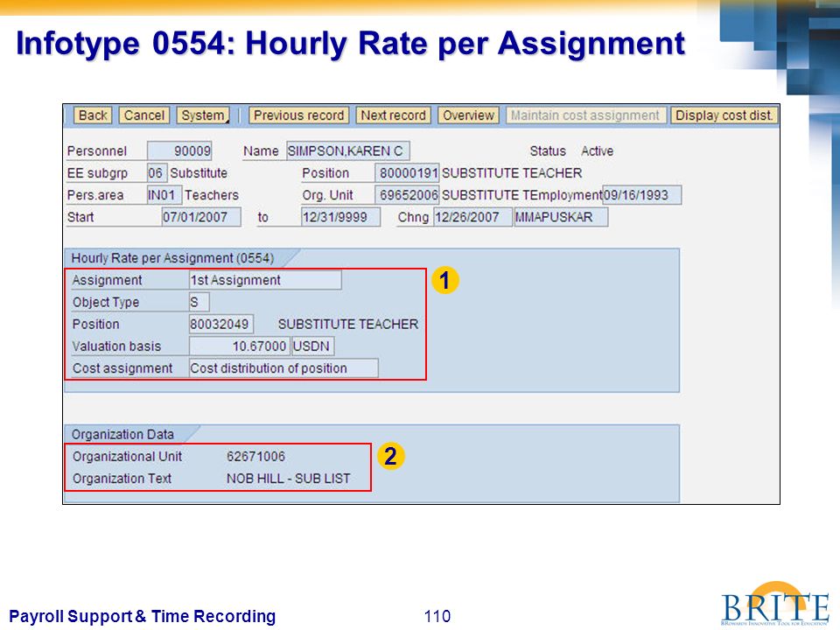Click currency field USDN
840x630 pixels.
[313, 346]
